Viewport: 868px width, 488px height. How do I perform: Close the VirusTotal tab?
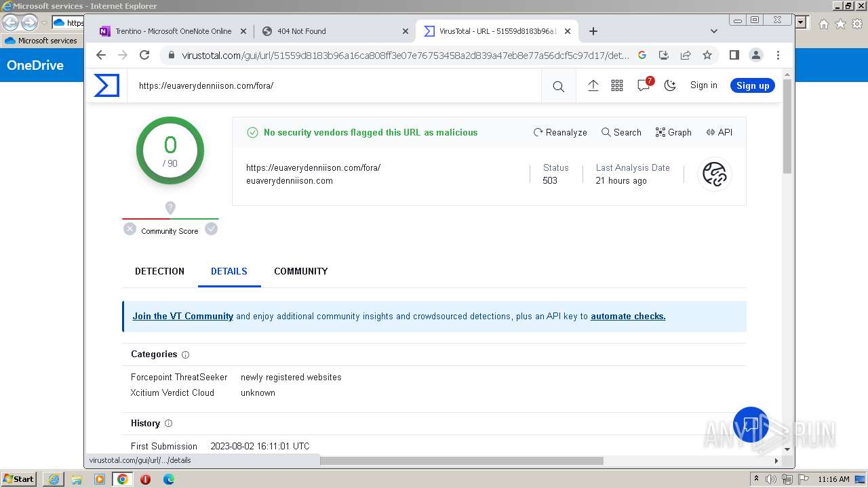click(x=568, y=31)
